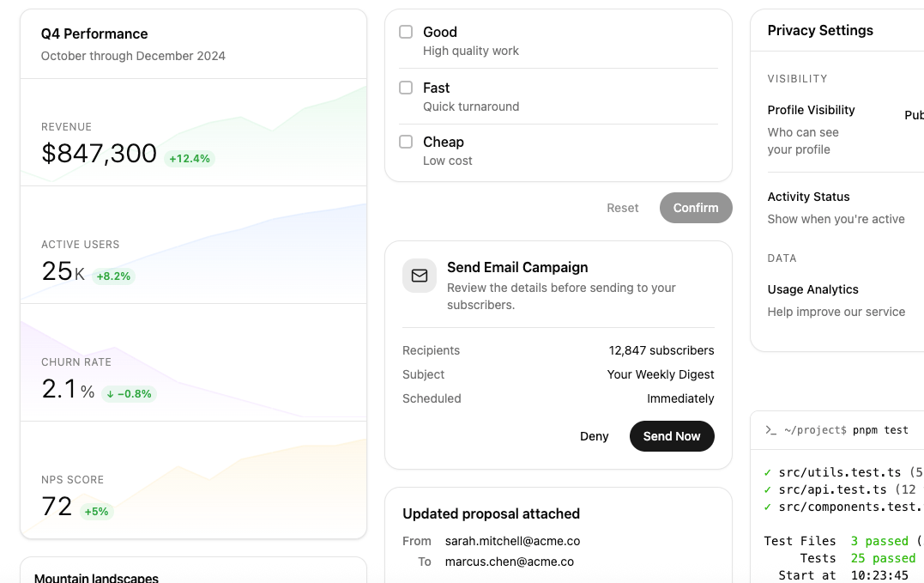The image size is (924, 583).
Task: Click the Q4 Performance heading
Action: click(x=94, y=33)
